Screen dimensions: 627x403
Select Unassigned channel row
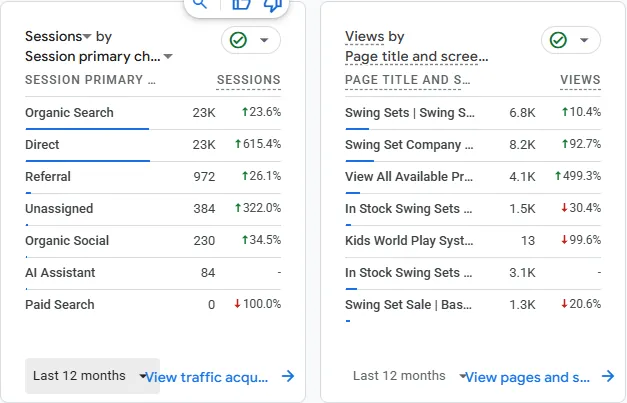point(153,209)
